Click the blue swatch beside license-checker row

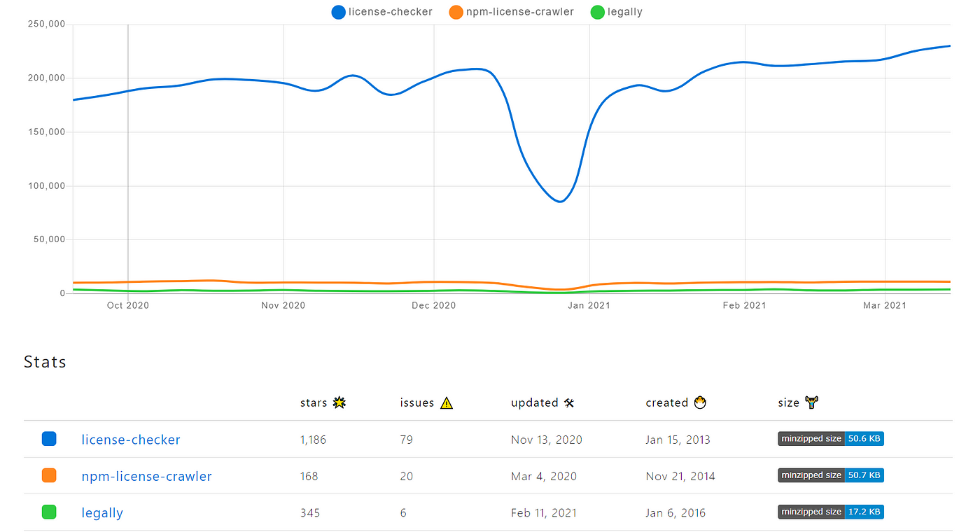pyautogui.click(x=49, y=439)
